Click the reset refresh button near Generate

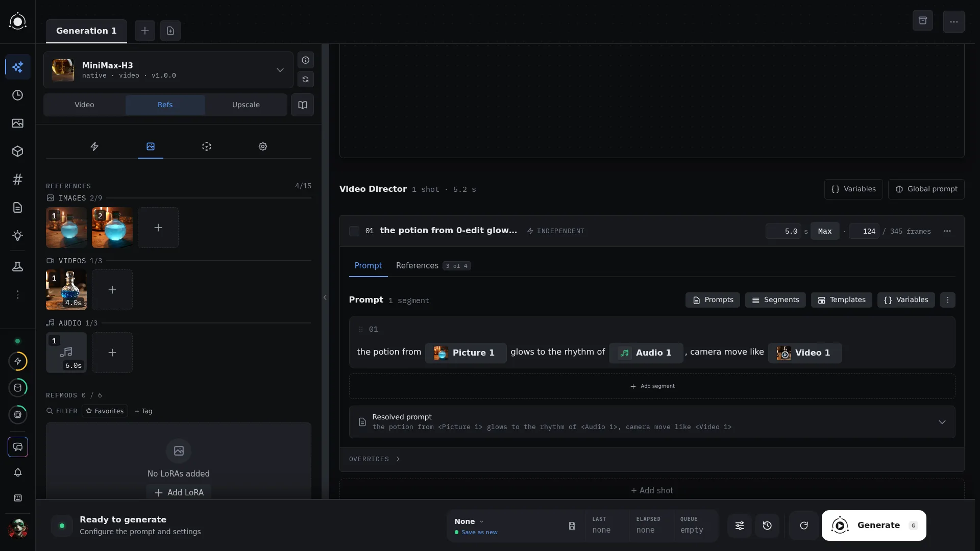[x=803, y=525]
